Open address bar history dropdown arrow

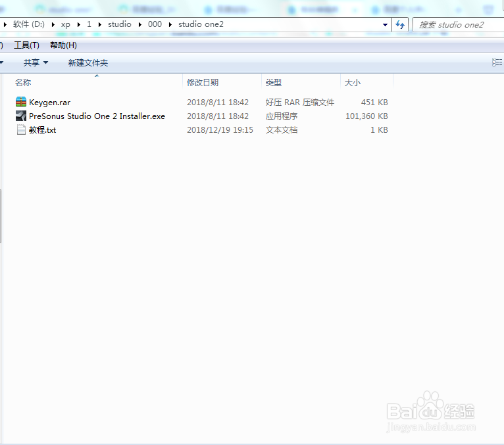click(x=385, y=25)
